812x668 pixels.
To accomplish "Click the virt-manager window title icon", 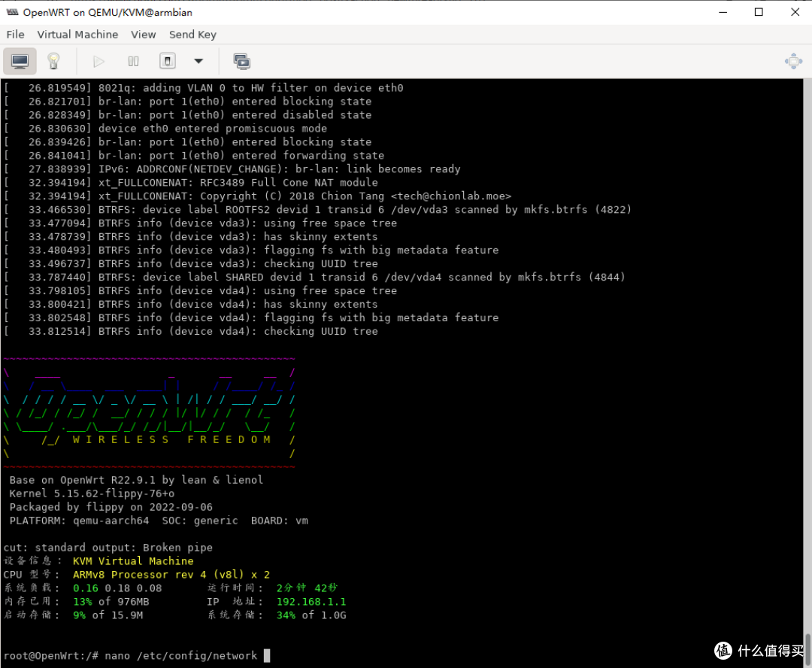I will tap(12, 12).
